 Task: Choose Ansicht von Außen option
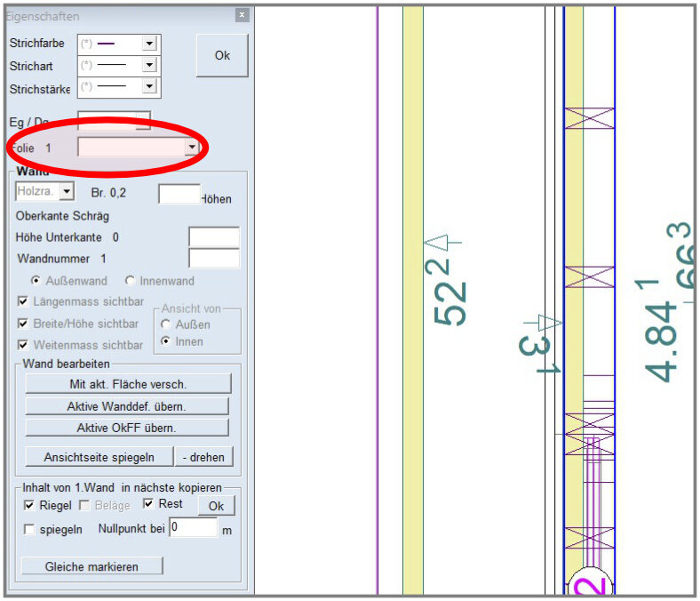165,325
